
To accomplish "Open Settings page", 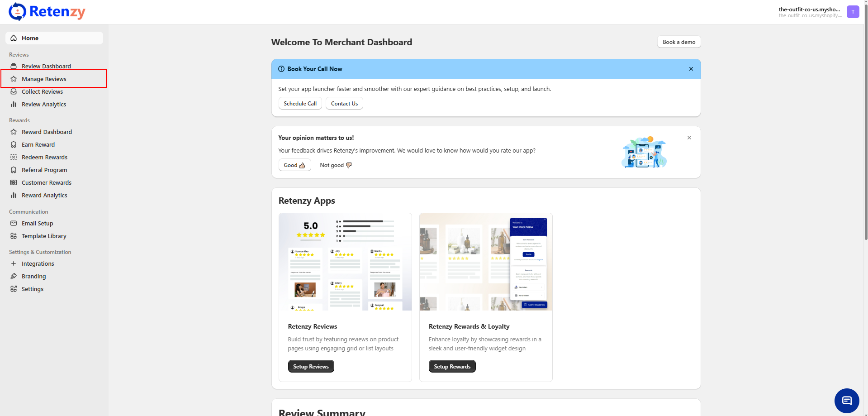I will coord(54,289).
